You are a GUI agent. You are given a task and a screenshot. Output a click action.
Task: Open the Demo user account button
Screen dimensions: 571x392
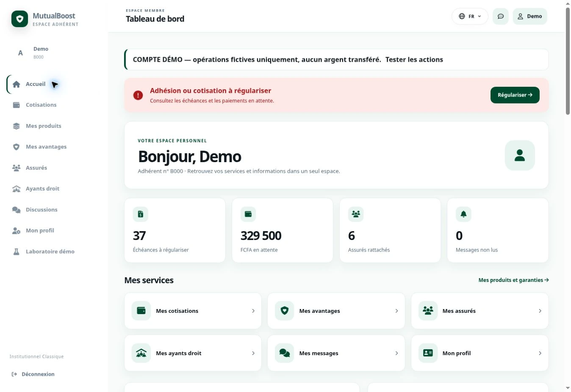[530, 17]
